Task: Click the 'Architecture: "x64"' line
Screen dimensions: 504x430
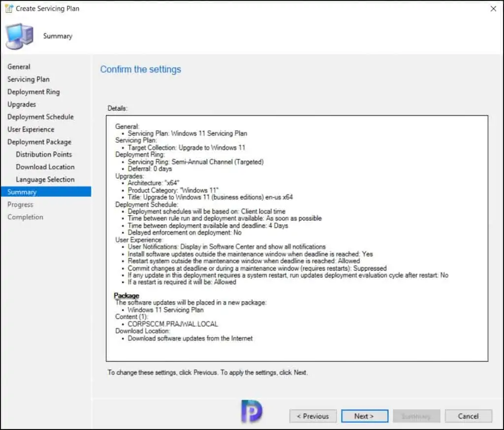Action: click(x=154, y=183)
